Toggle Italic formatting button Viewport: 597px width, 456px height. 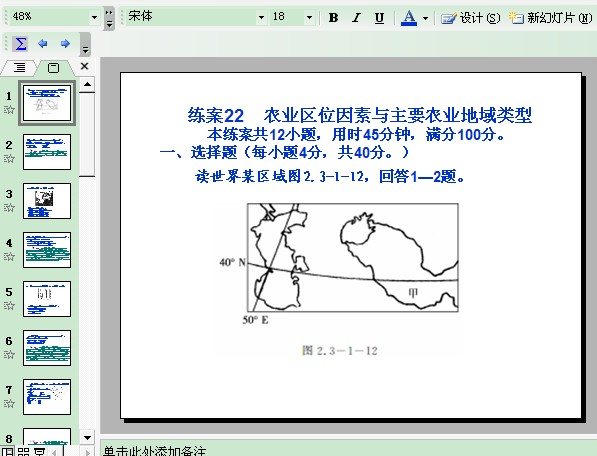pyautogui.click(x=356, y=18)
